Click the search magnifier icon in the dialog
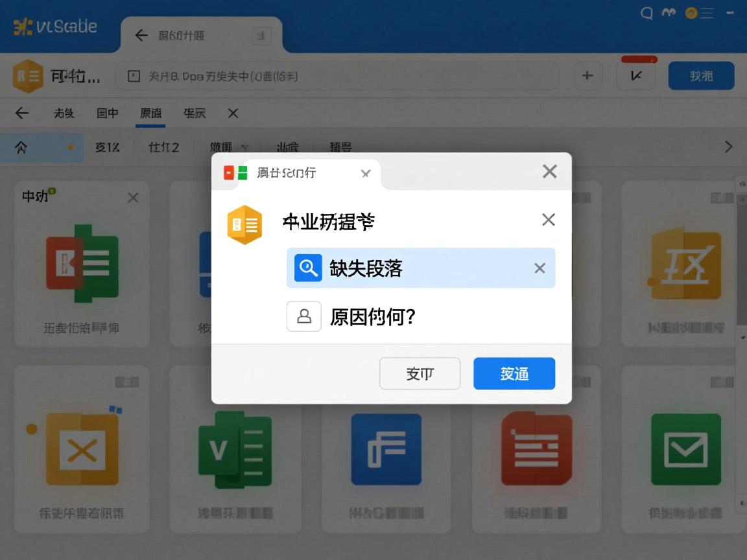747x560 pixels. (307, 267)
